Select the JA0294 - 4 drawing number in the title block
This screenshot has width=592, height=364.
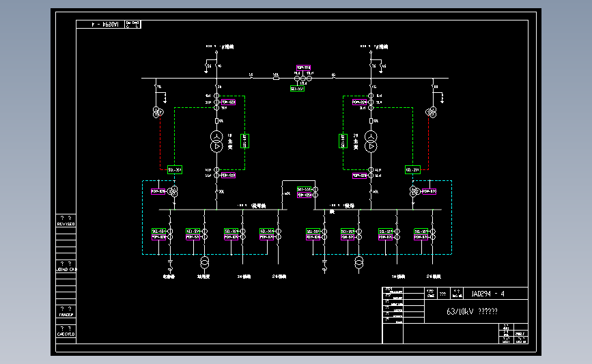488,294
